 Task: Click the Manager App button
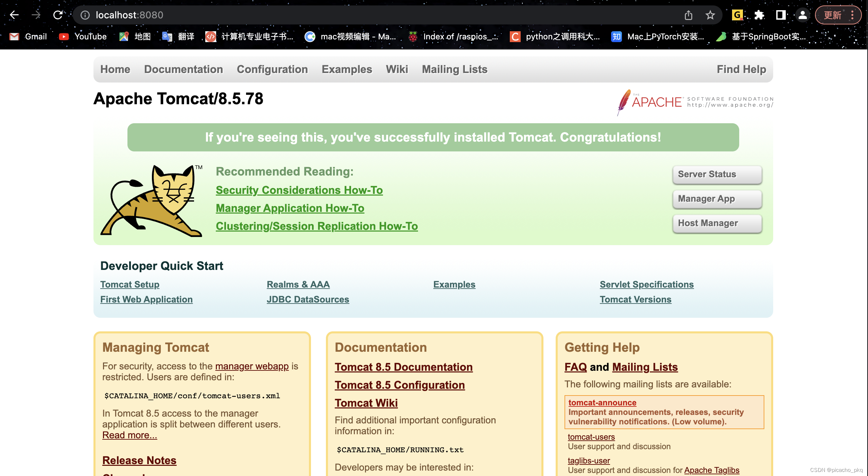[717, 199]
